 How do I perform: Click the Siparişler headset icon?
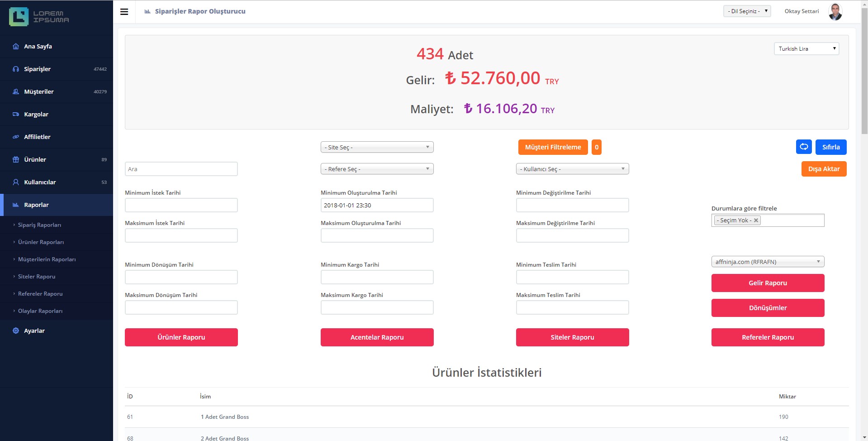tap(16, 69)
